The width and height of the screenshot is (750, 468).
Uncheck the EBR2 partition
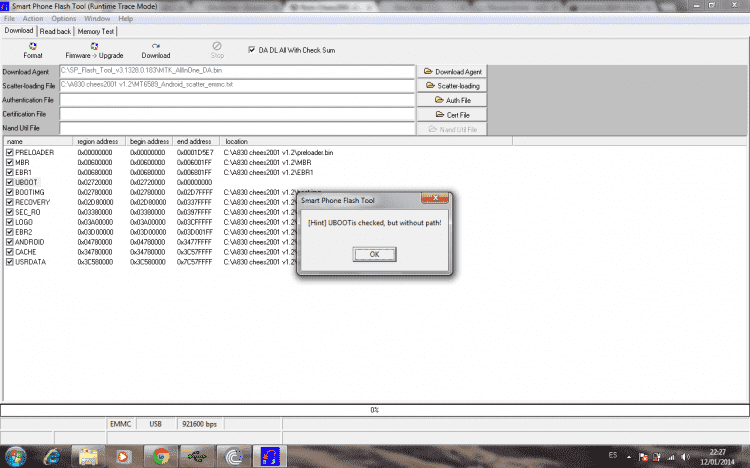10,232
